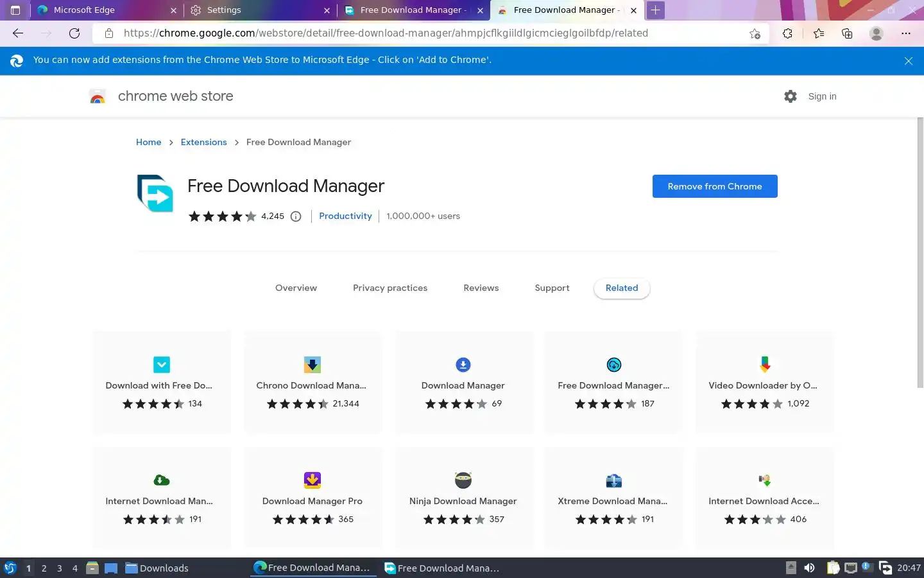Image resolution: width=924 pixels, height=578 pixels.
Task: Switch to the Reviews tab
Action: [x=481, y=288]
